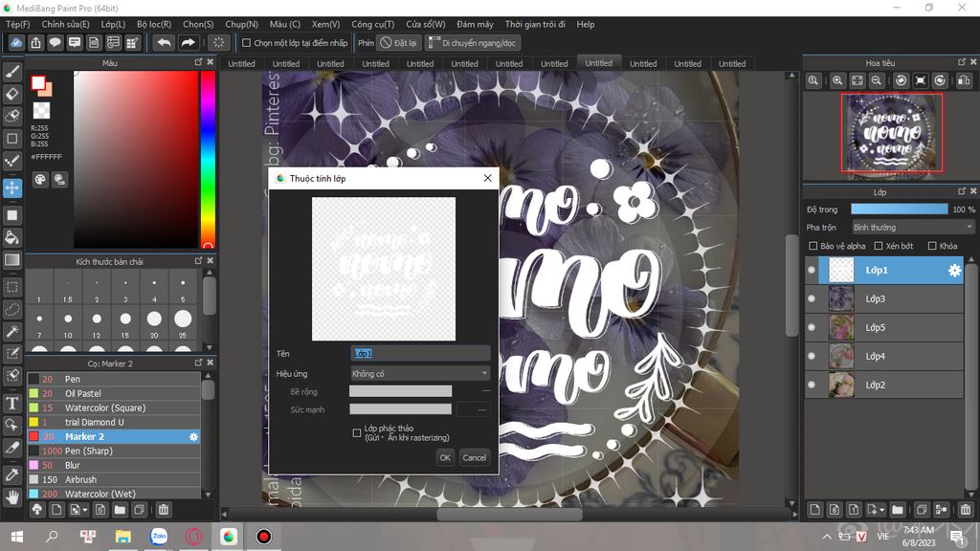Click Cancel in layer properties dialog
The image size is (980, 551).
point(474,457)
